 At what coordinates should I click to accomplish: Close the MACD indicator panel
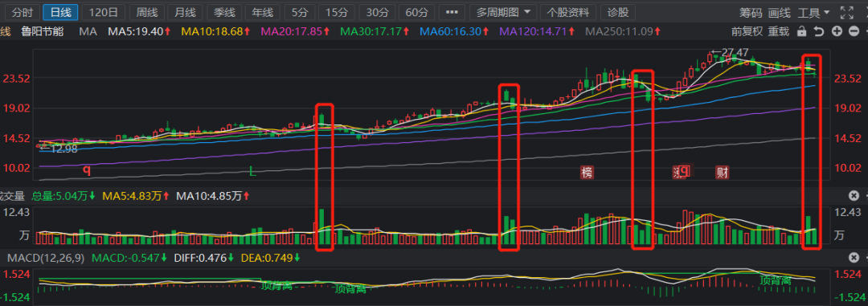[854, 258]
